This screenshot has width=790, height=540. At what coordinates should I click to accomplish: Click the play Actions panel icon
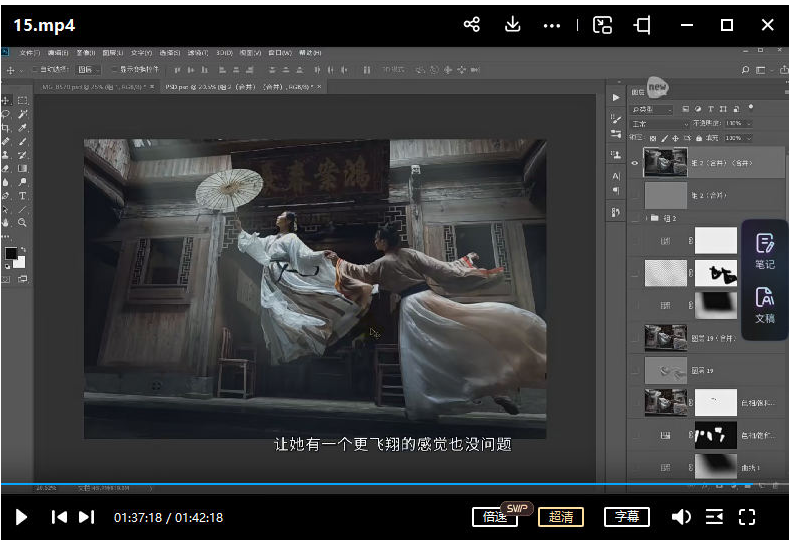point(616,98)
